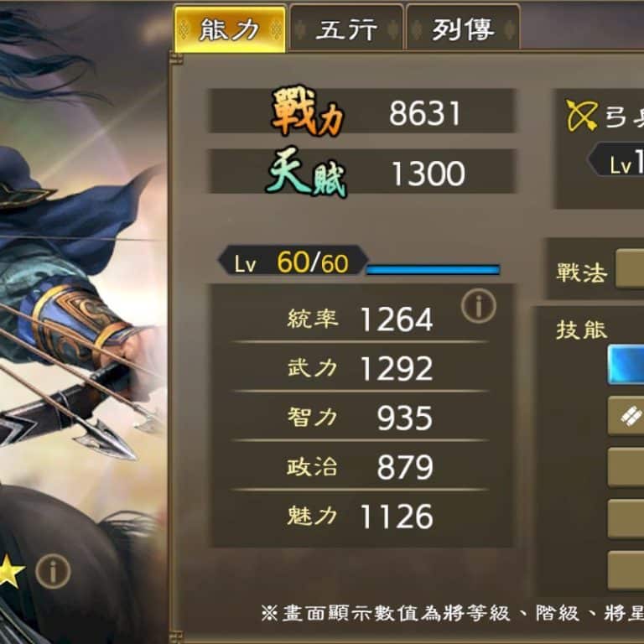Viewport: 644px width, 644px height.
Task: Click the third empty skill slot button
Action: click(626, 570)
